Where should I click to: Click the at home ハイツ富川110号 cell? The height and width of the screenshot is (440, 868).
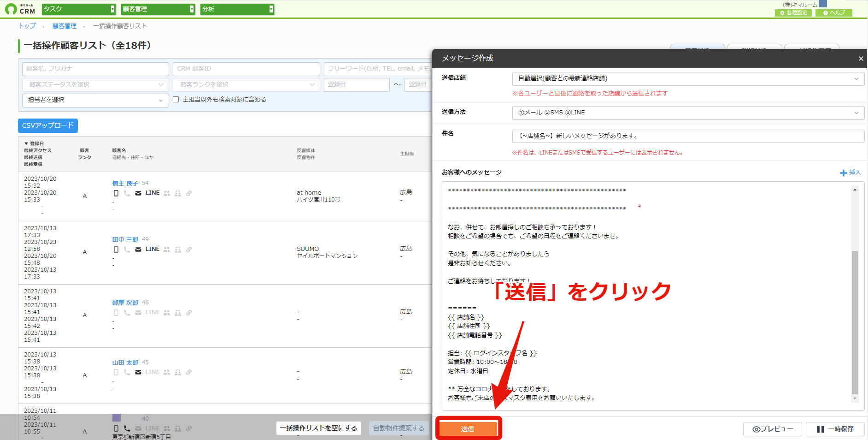(318, 196)
